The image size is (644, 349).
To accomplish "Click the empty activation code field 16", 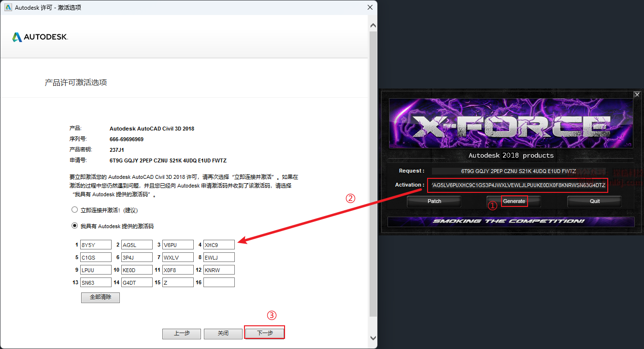I will [x=219, y=282].
